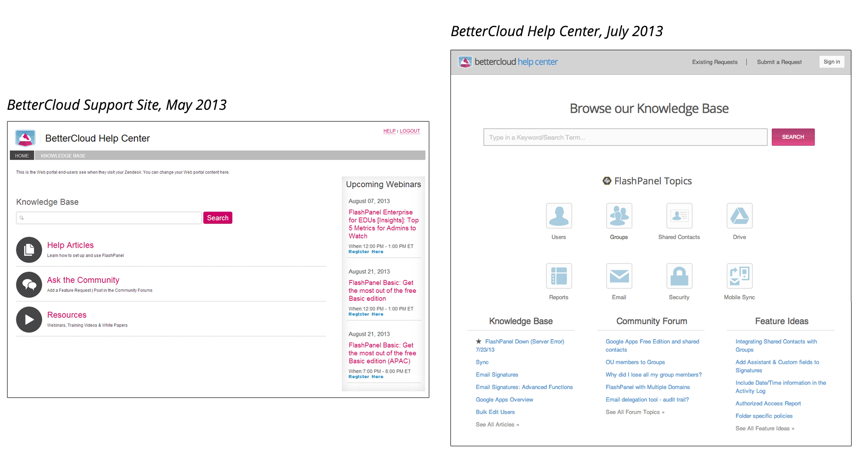Open Integrating Shared Contacts with Groups idea
This screenshot has height=458, width=868.
tap(776, 345)
